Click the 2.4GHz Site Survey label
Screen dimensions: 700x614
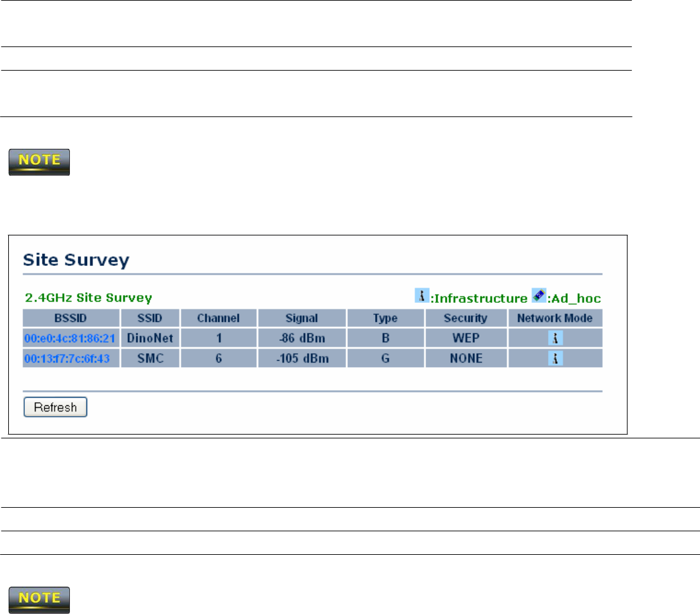tap(88, 298)
